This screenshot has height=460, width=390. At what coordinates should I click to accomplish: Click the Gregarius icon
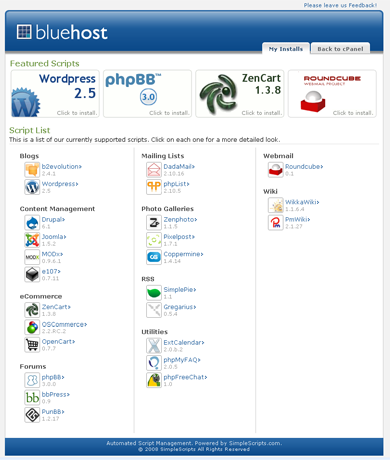pyautogui.click(x=154, y=310)
